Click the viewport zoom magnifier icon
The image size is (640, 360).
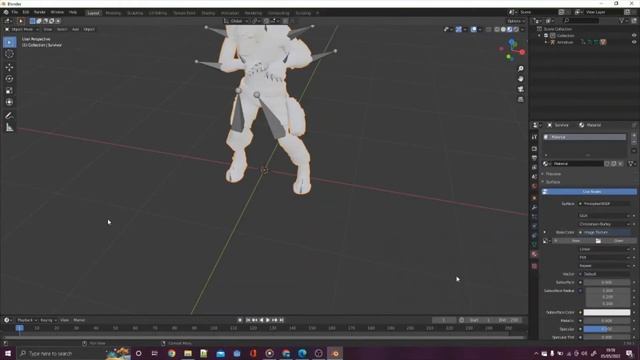click(x=520, y=69)
